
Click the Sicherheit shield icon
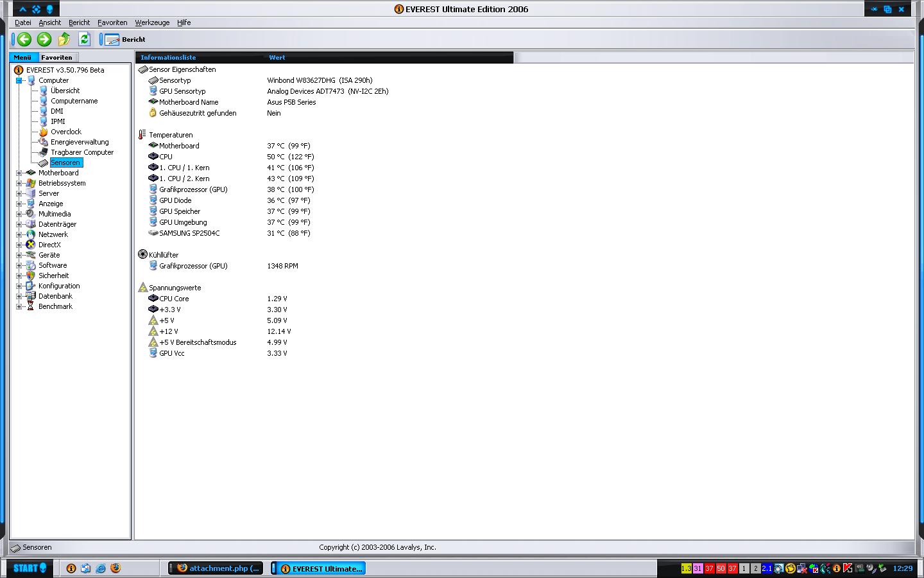(30, 276)
